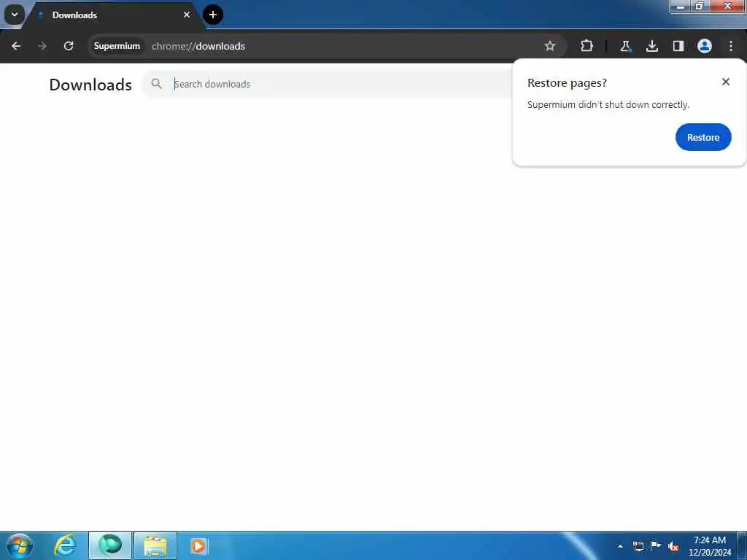Open Windows Explorer from taskbar
Image resolution: width=747 pixels, height=560 pixels.
coord(155,545)
